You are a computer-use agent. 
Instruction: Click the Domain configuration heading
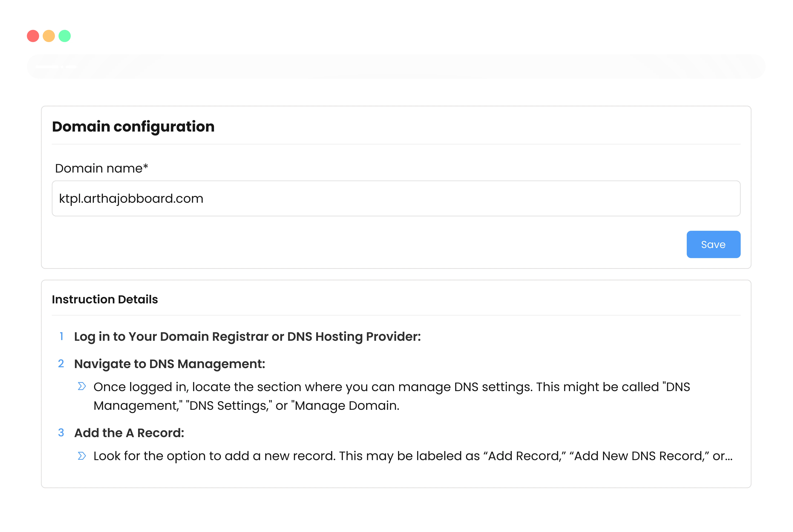click(x=133, y=127)
